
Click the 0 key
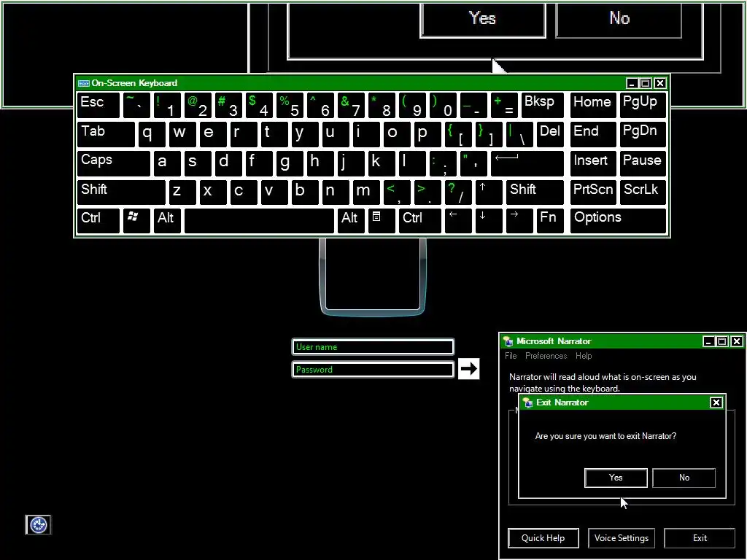click(x=443, y=105)
